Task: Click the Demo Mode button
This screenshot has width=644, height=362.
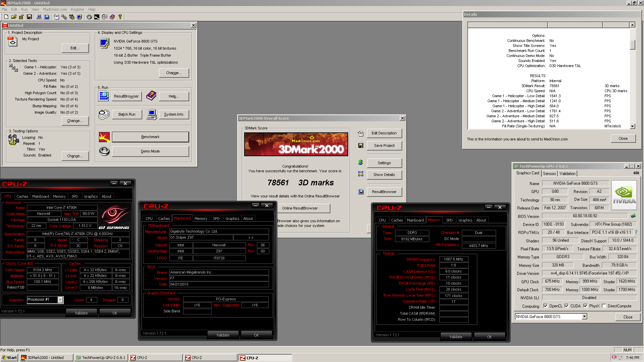Action: pos(150,151)
